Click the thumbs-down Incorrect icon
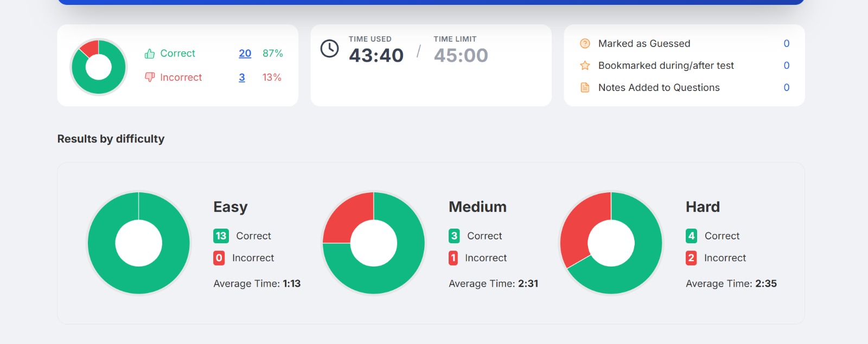Image resolution: width=868 pixels, height=344 pixels. 150,77
